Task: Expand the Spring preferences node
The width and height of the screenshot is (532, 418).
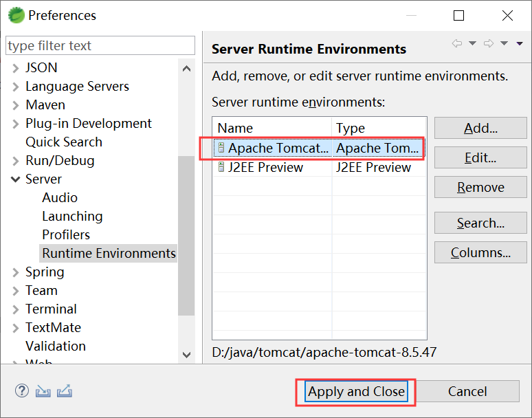Action: [16, 272]
